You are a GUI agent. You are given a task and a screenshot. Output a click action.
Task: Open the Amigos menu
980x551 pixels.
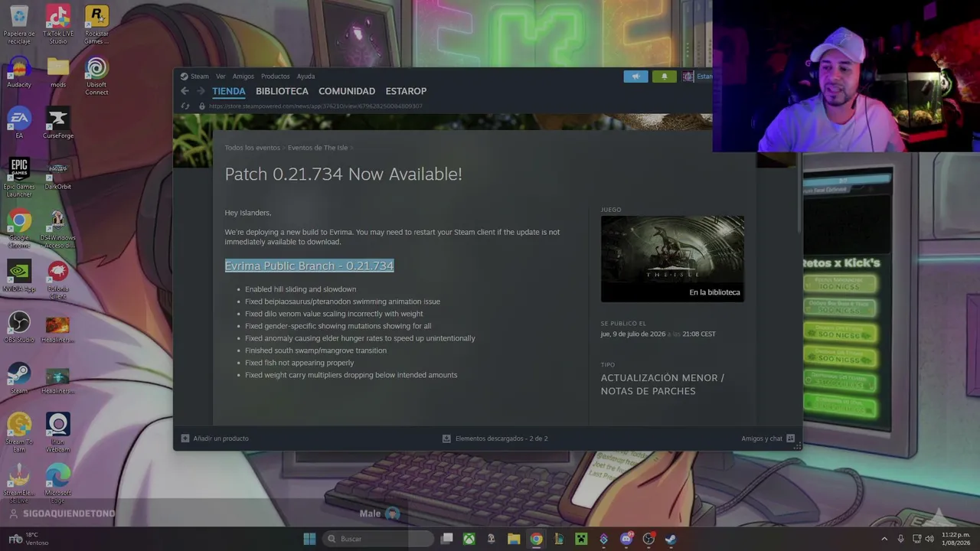point(243,77)
